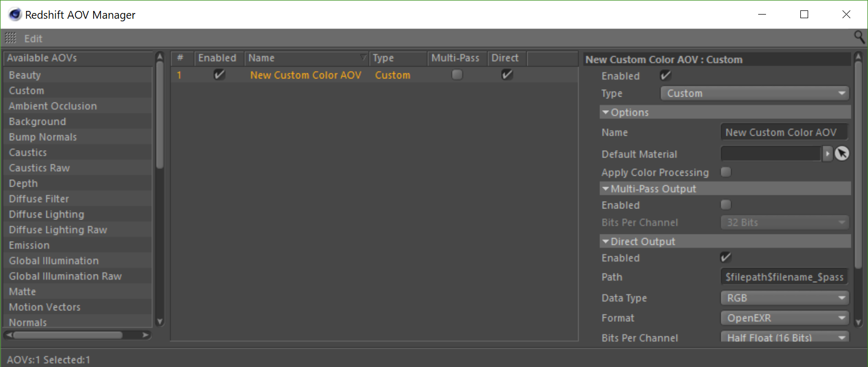Click the Available AOVs header
Viewport: 868px width, 367px height.
[x=79, y=58]
